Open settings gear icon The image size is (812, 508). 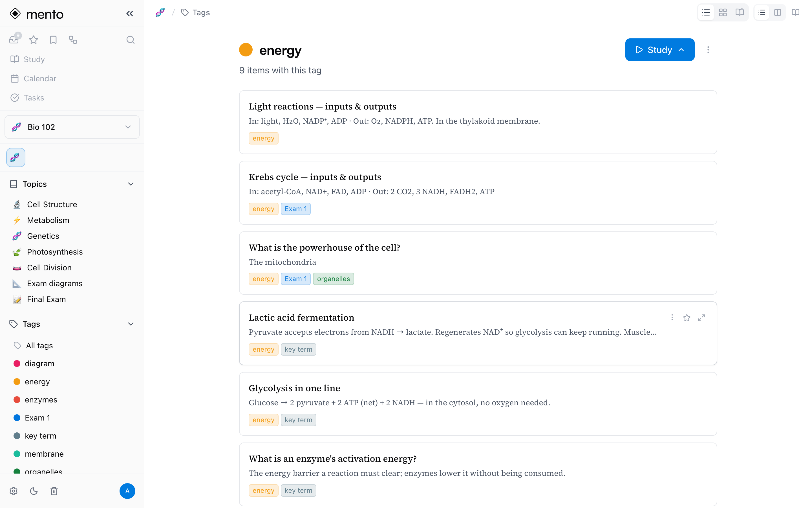click(x=14, y=491)
